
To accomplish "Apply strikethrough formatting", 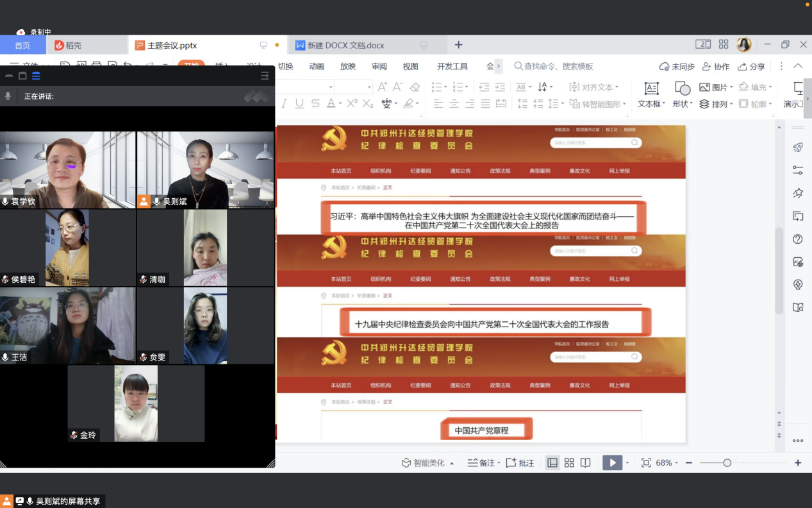I will 315,103.
